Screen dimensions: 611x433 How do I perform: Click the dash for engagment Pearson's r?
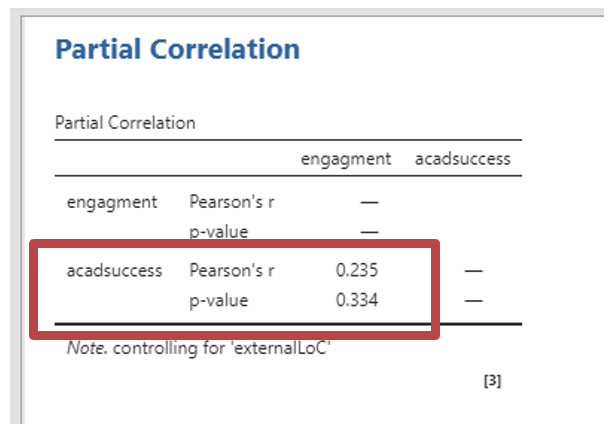click(369, 202)
